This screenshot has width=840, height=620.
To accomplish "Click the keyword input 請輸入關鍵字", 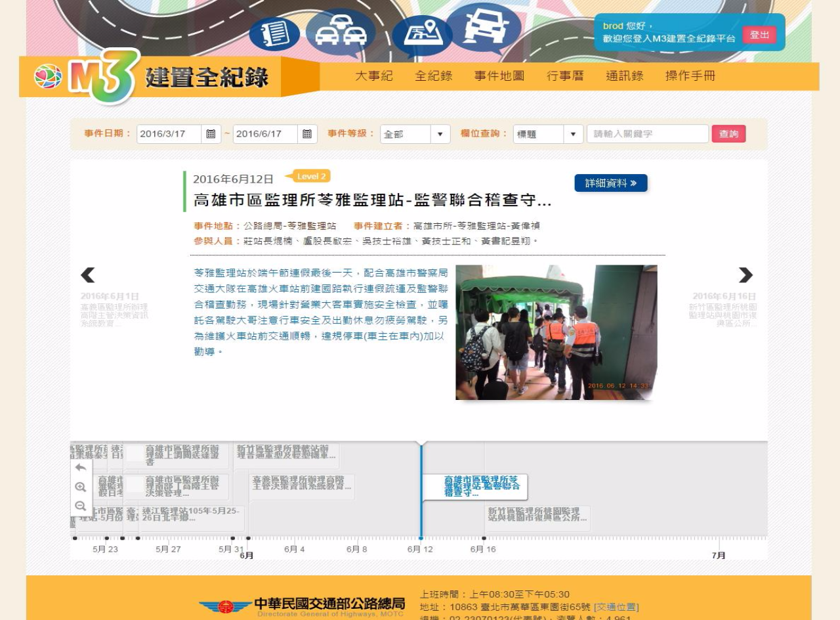I will 648,134.
